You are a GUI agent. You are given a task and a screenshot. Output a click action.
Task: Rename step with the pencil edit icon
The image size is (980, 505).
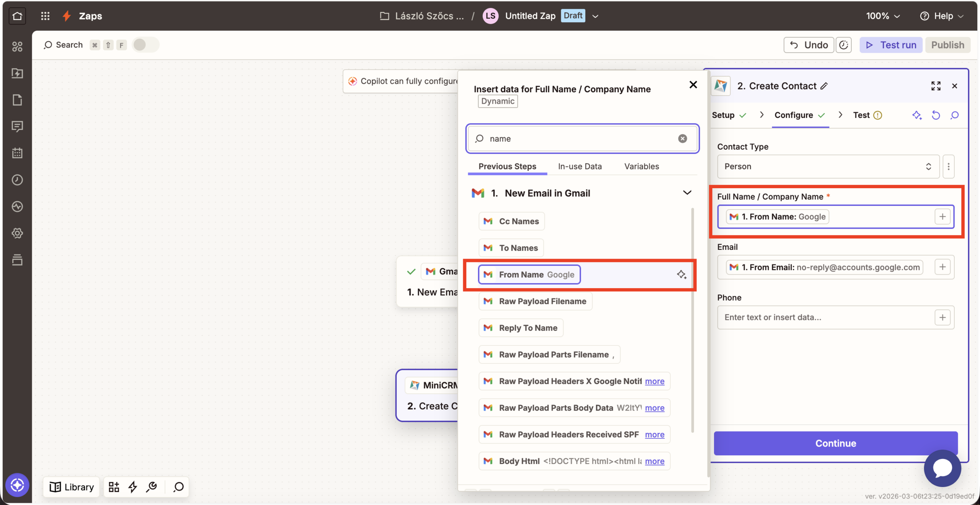(824, 86)
